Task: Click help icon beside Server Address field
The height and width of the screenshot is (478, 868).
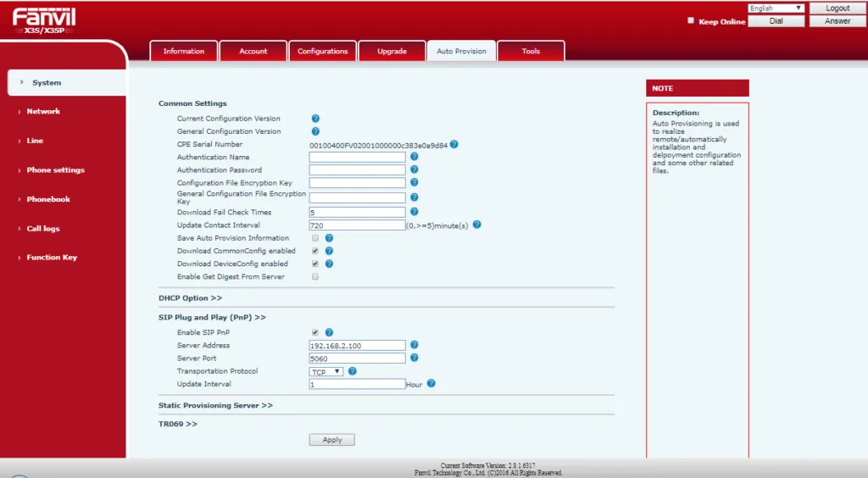Action: pos(415,345)
